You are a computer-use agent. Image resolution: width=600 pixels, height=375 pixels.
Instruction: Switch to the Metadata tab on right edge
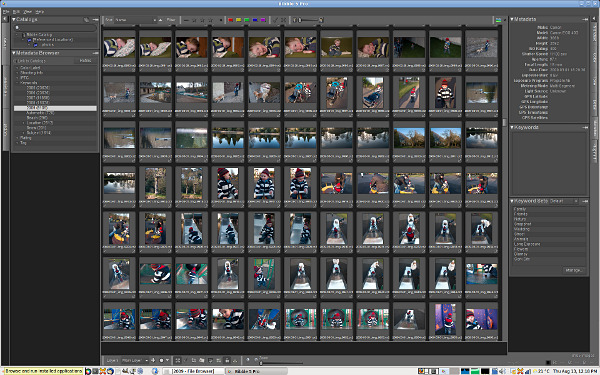coord(595,128)
